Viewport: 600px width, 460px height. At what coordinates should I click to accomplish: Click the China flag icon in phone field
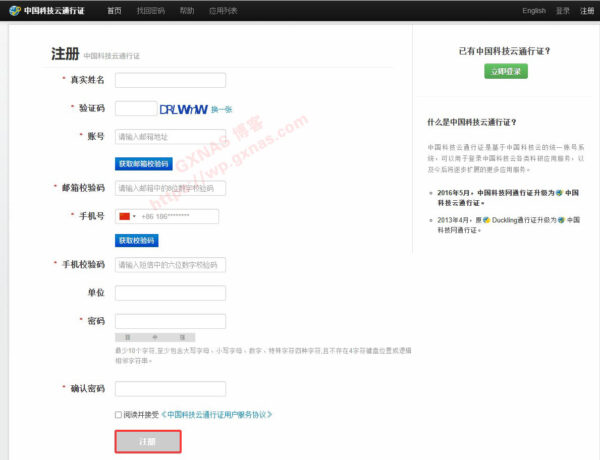coord(125,216)
